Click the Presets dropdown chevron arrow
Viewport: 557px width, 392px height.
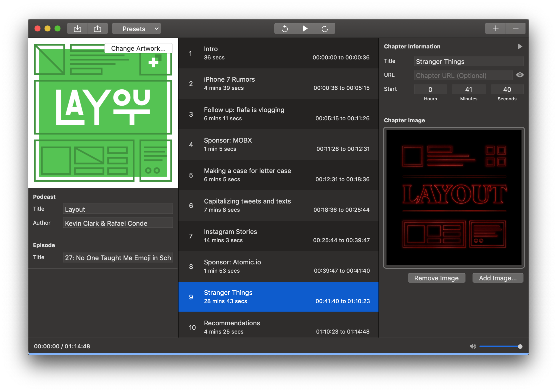156,29
